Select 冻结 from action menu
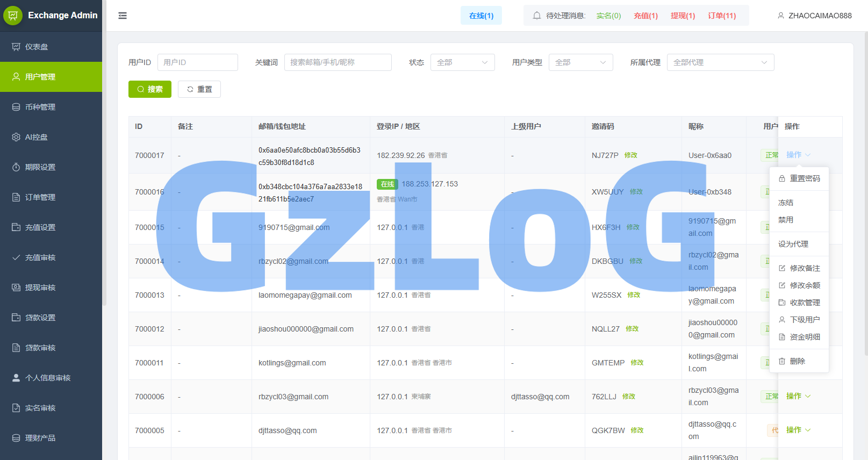 [799, 203]
